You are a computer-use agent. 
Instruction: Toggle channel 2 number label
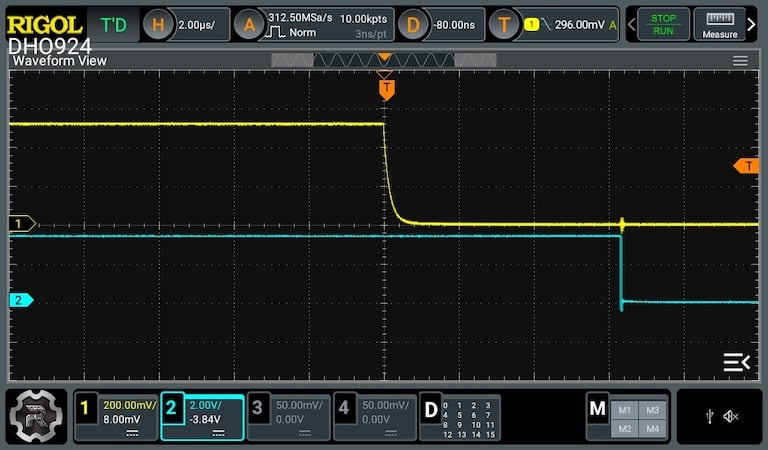pyautogui.click(x=171, y=408)
